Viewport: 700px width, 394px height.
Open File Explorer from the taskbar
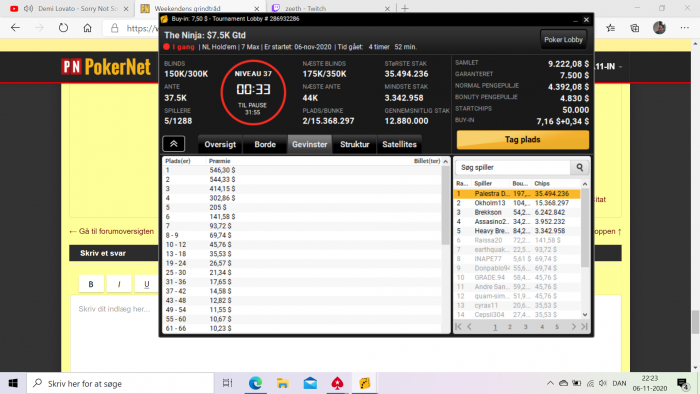[283, 383]
